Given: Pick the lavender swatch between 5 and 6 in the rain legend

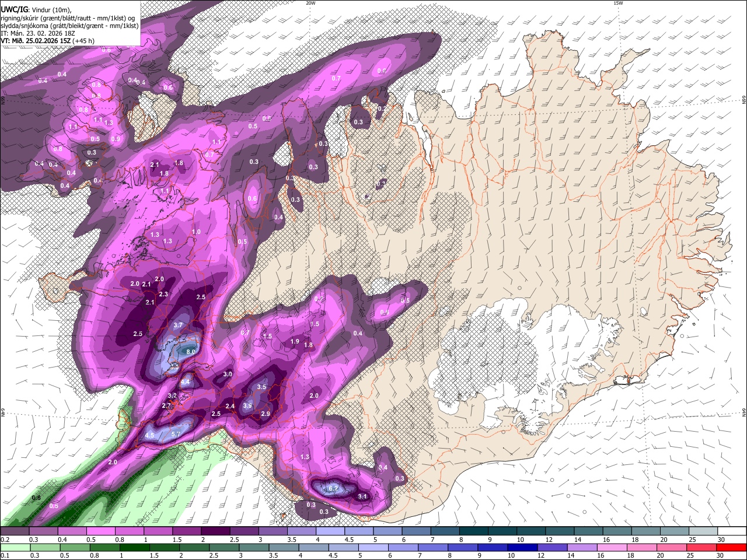Looking at the screenshot, I should pyautogui.click(x=373, y=547).
